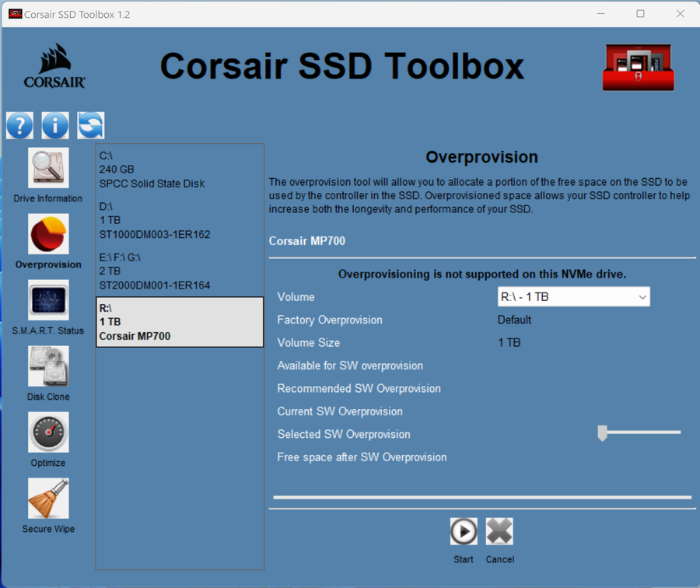Open the Help question mark icon
The height and width of the screenshot is (588, 700).
[19, 125]
